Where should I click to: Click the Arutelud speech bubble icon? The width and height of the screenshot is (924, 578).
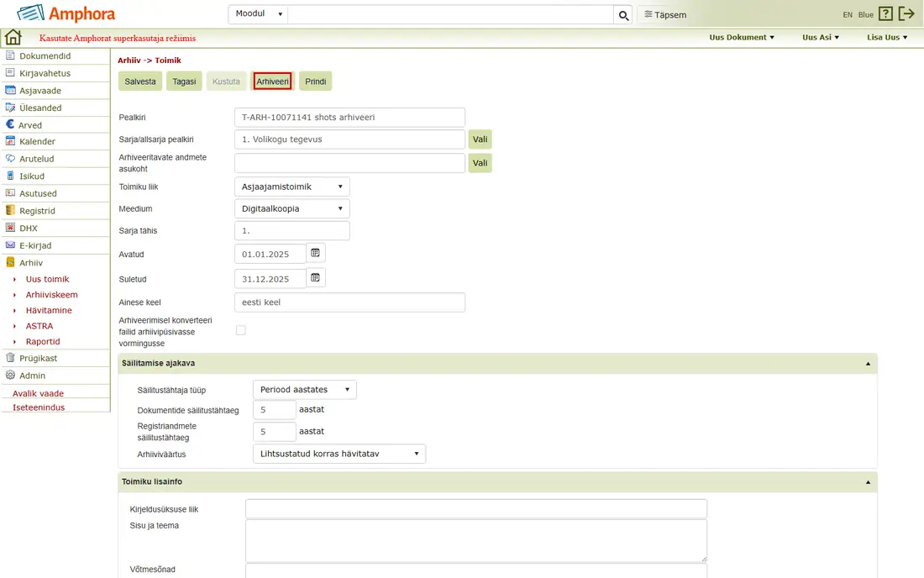click(x=10, y=159)
